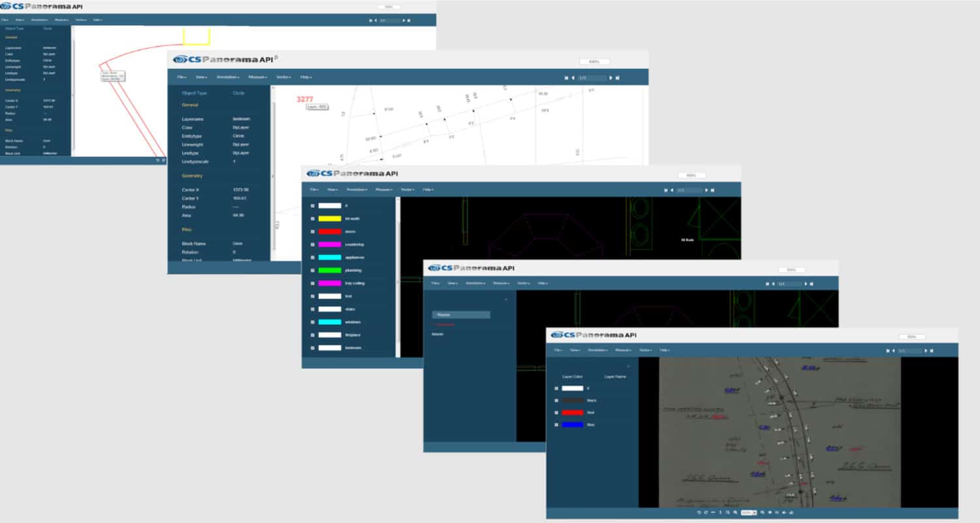Go to next page in bedroom layers window
Image resolution: width=980 pixels, height=523 pixels.
(707, 190)
